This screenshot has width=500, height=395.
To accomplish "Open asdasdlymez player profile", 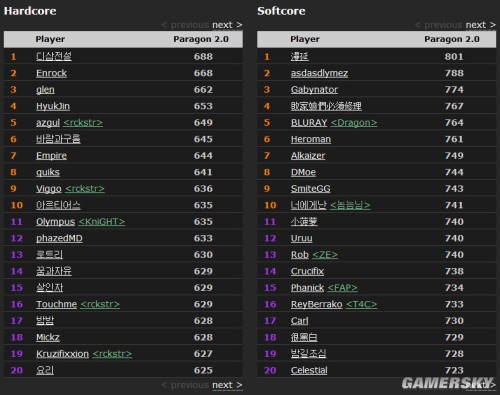I will [x=319, y=73].
